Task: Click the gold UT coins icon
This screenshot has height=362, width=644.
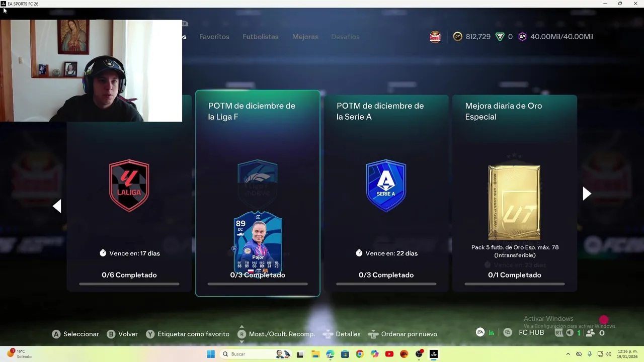Action: coord(457,37)
